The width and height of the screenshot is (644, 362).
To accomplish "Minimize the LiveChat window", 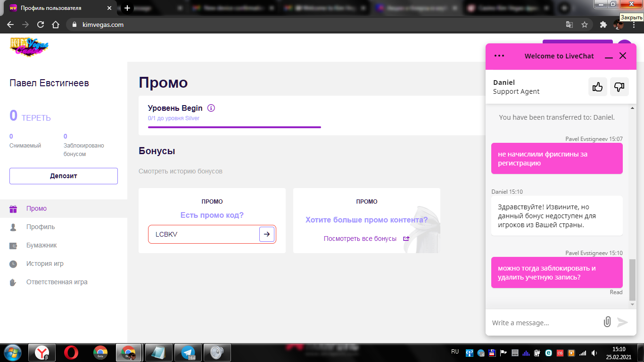I will (x=609, y=56).
